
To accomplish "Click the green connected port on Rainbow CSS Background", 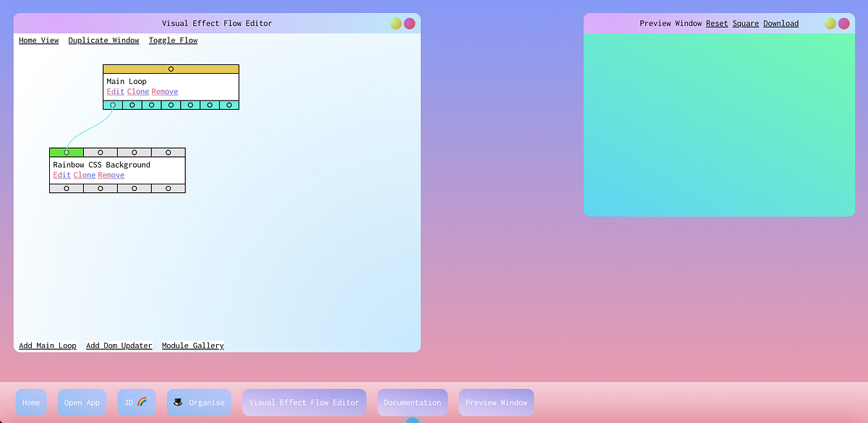I will 66,152.
